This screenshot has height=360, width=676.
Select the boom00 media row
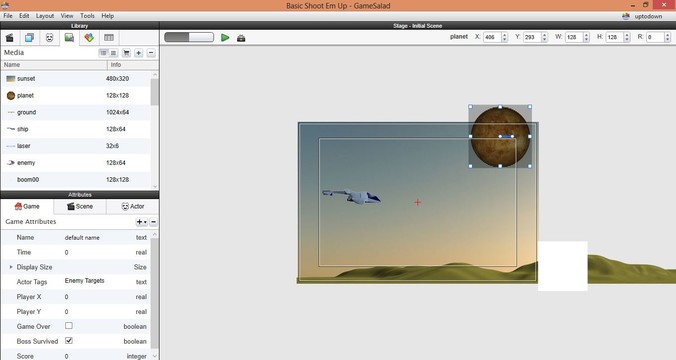[76, 180]
